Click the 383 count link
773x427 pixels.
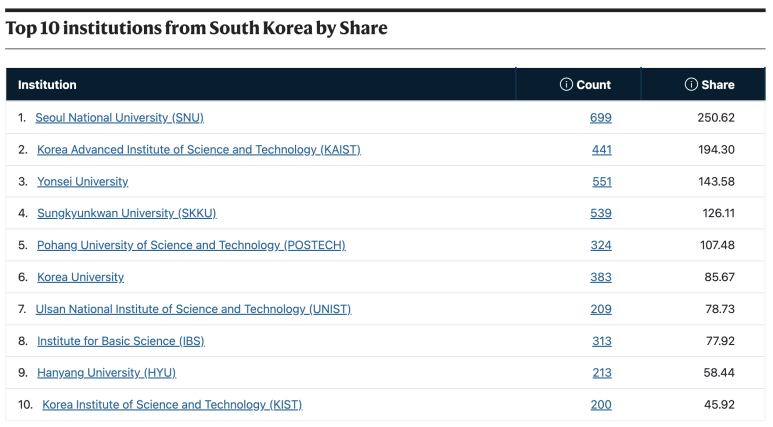click(601, 278)
